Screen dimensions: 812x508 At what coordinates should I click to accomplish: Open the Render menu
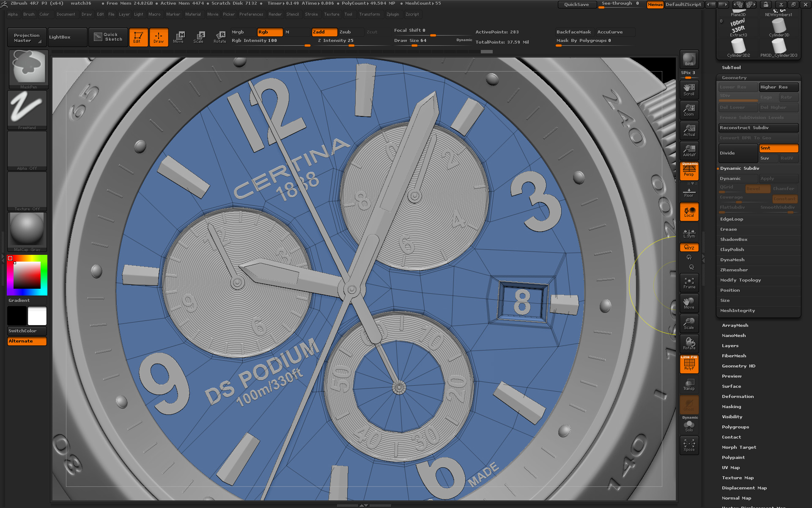(275, 14)
